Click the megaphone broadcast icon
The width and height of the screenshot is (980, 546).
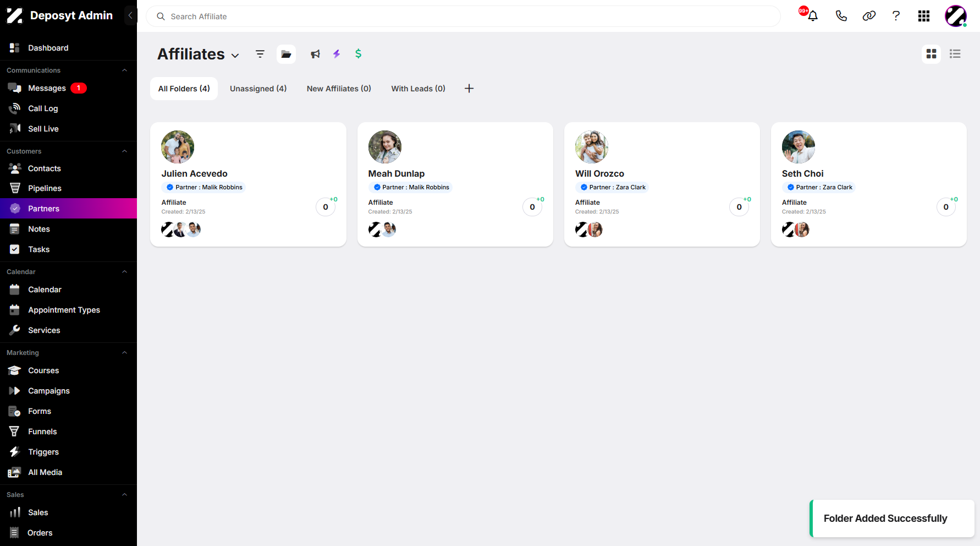315,54
